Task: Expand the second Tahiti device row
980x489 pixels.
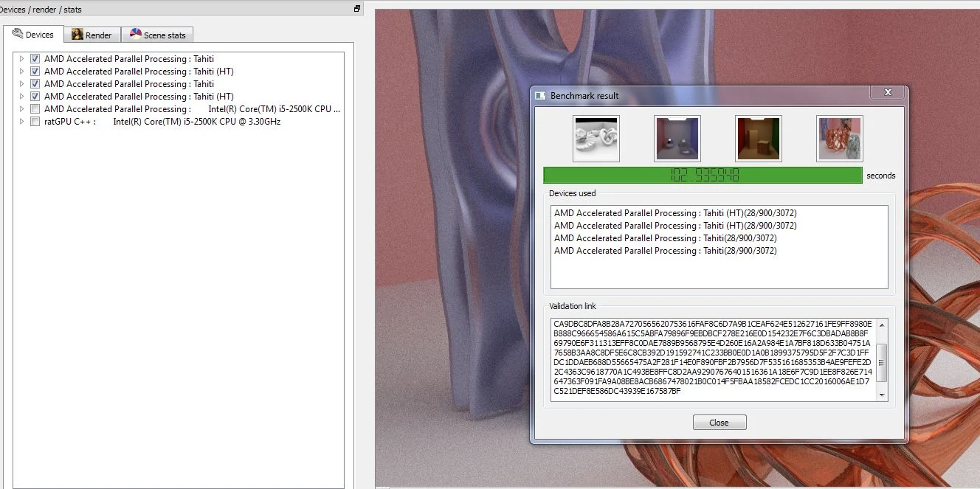Action: (21, 84)
